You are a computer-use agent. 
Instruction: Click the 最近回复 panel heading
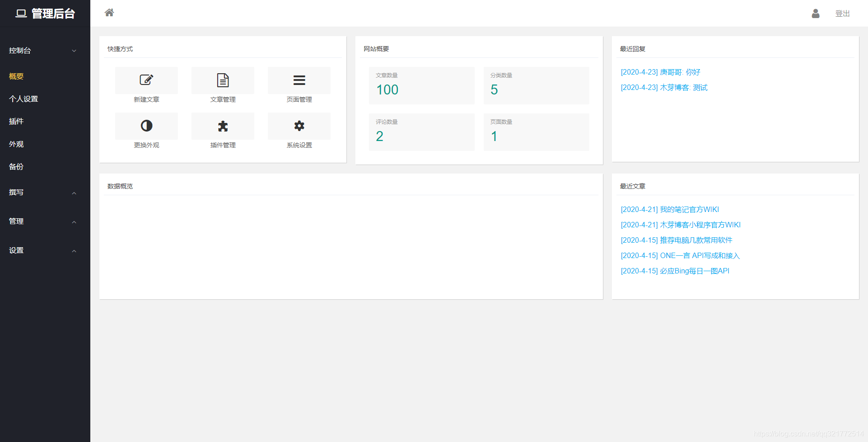tap(633, 49)
